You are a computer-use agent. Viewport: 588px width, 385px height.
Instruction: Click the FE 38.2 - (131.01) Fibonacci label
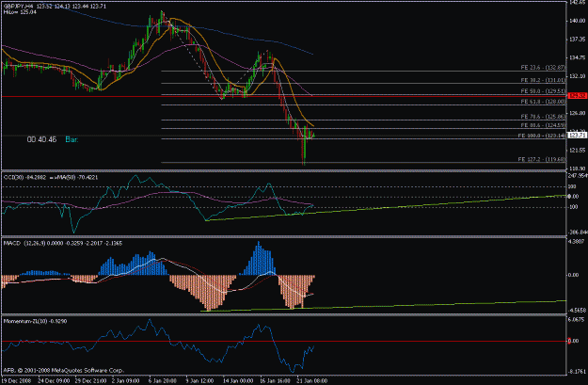click(543, 80)
